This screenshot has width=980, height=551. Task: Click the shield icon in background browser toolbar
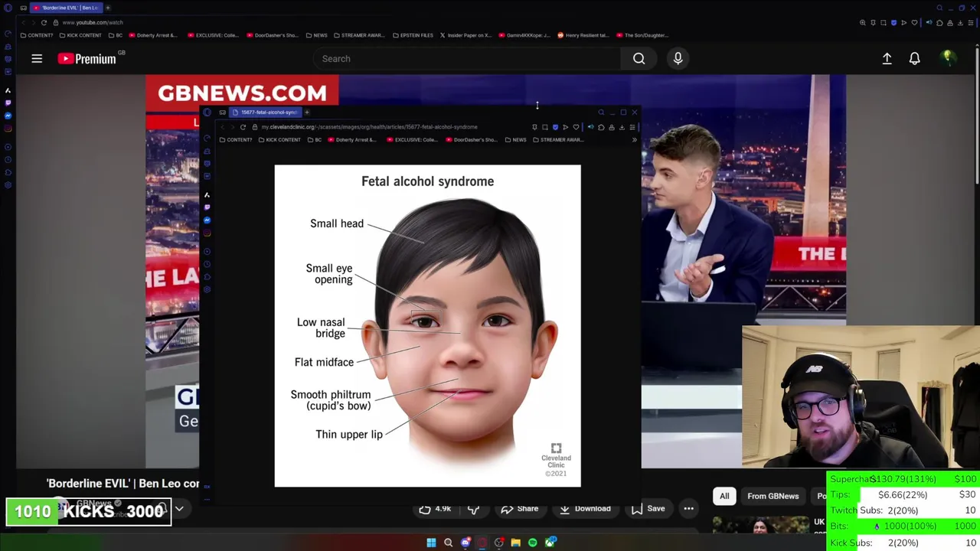coord(893,23)
